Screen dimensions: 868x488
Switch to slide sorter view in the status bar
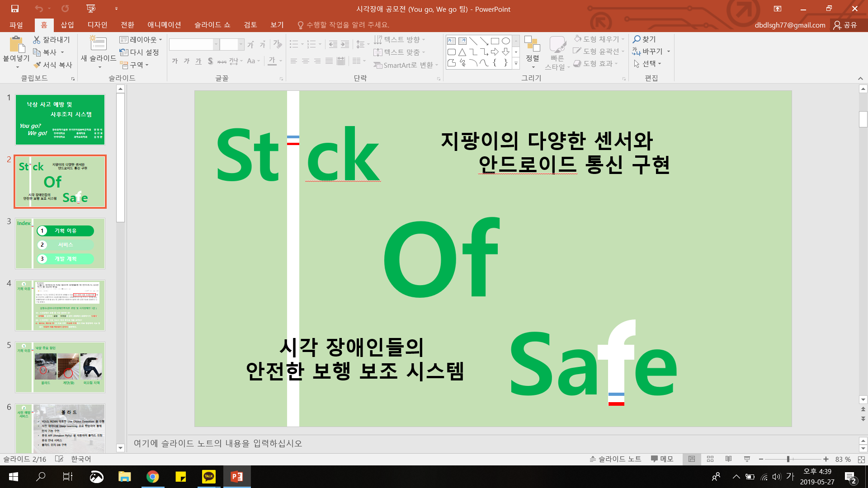click(710, 459)
